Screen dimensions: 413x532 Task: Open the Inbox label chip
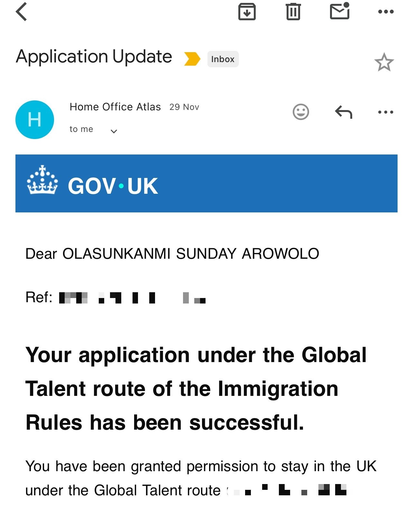pos(223,59)
